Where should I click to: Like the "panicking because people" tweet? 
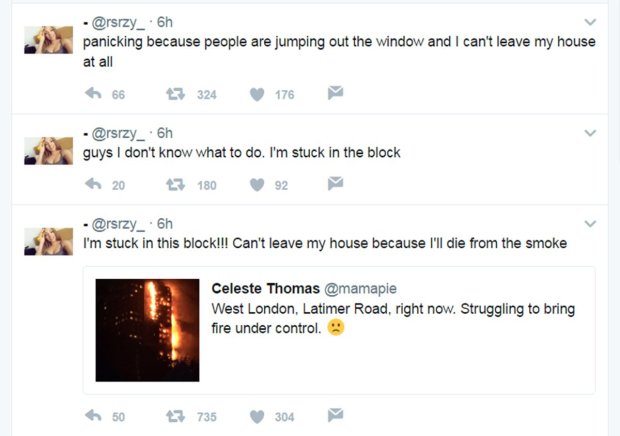(x=257, y=94)
